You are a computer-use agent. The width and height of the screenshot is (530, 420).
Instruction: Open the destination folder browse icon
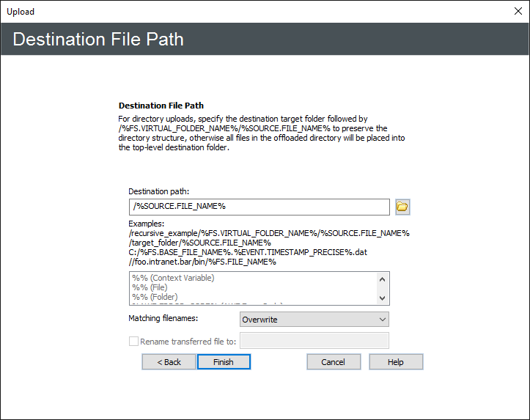402,207
